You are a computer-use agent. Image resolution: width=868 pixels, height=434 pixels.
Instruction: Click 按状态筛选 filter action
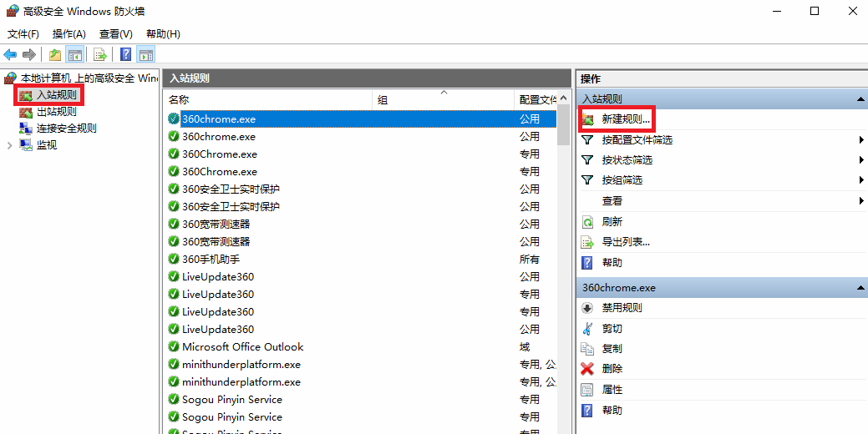627,160
